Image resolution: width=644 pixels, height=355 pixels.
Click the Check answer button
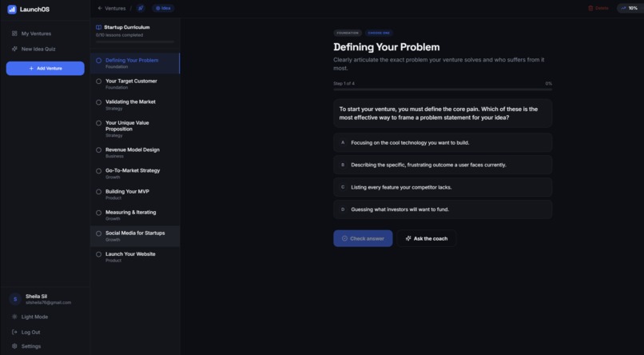pyautogui.click(x=363, y=238)
